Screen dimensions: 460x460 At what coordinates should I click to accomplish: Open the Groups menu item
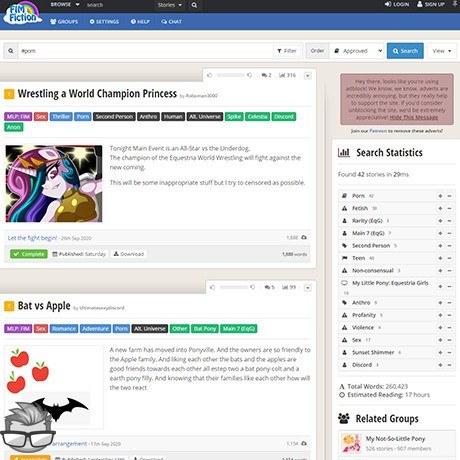[64, 22]
